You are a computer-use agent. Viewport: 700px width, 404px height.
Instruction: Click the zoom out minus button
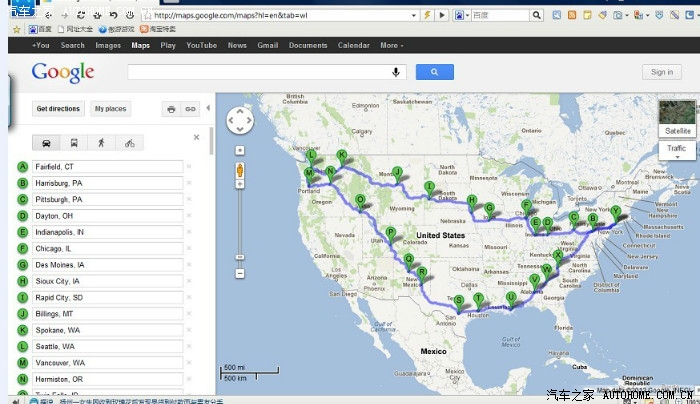[x=240, y=272]
